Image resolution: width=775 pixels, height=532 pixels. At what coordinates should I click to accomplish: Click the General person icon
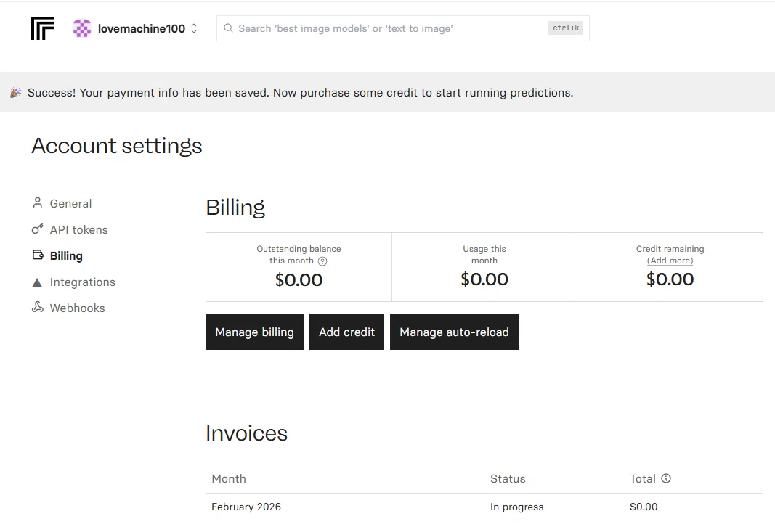pyautogui.click(x=37, y=203)
